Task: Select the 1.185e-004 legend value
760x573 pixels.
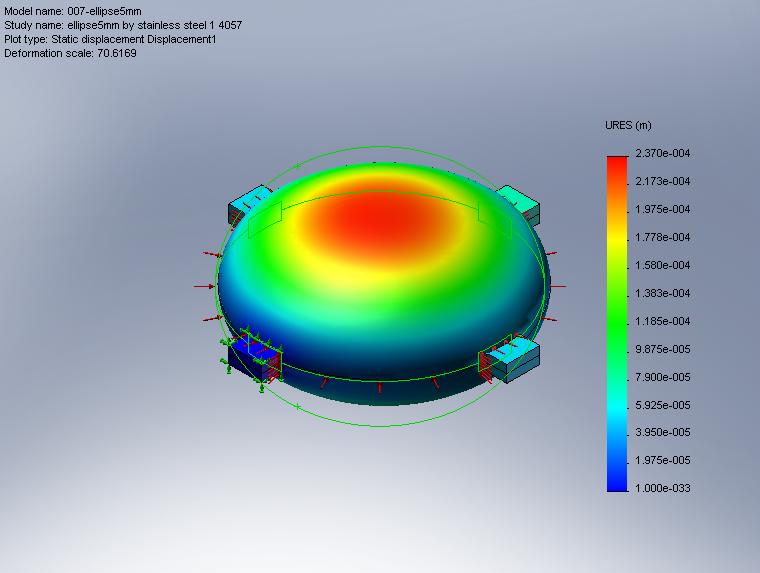Action: click(662, 321)
